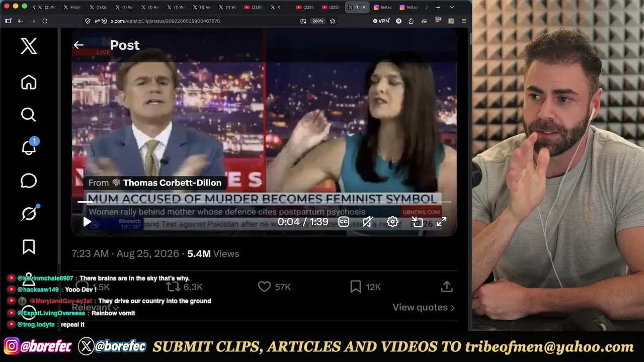Open video settings gear
The image size is (644, 362).
(x=392, y=222)
